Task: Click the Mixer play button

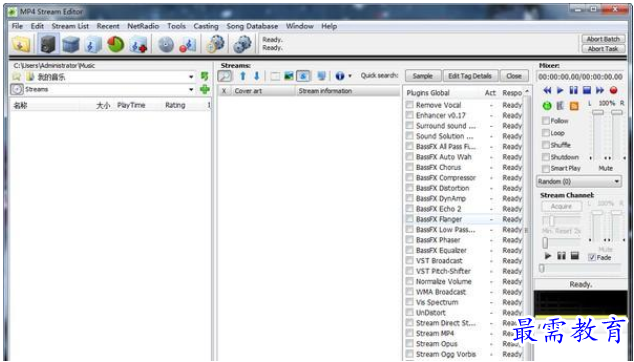Action: tap(560, 90)
